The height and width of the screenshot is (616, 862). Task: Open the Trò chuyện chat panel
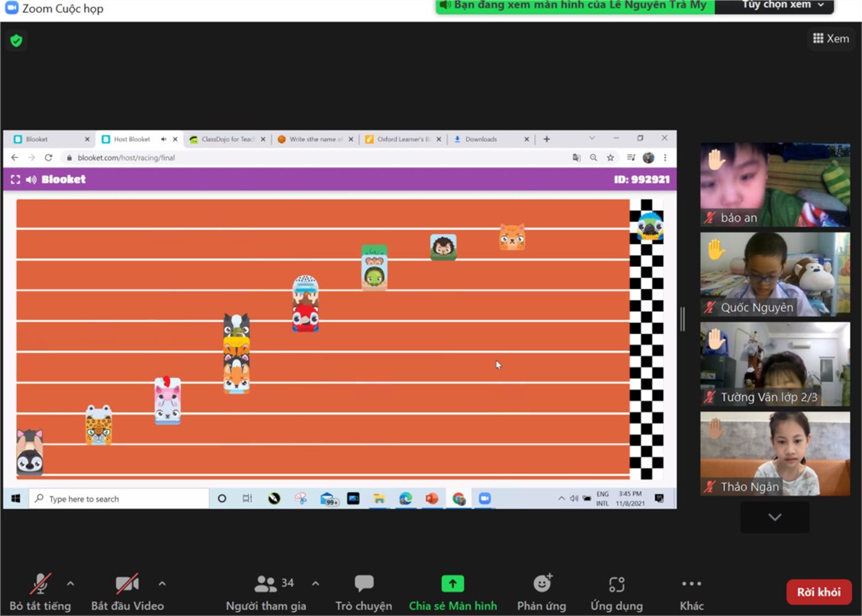364,584
